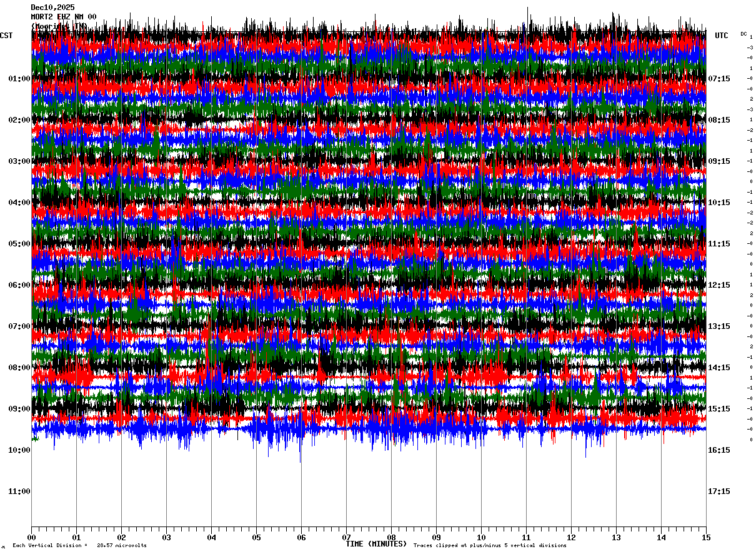The width and height of the screenshot is (756, 554).
Task: Pick the 11:15 UTC time label
Action: 719,244
